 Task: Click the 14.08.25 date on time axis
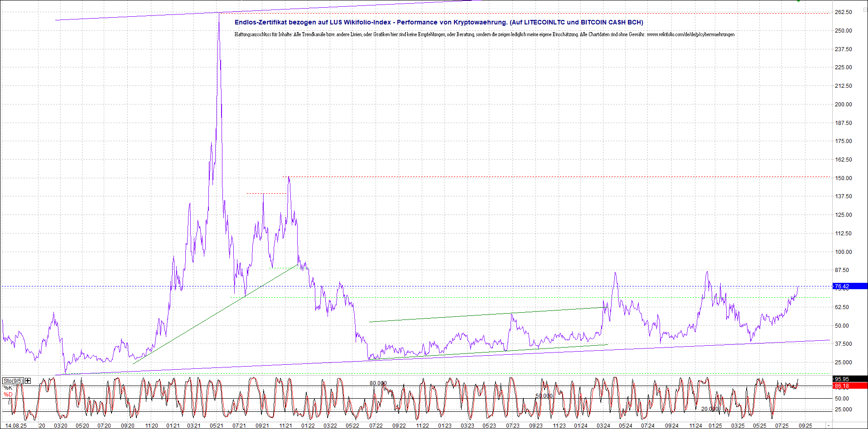coord(16,426)
